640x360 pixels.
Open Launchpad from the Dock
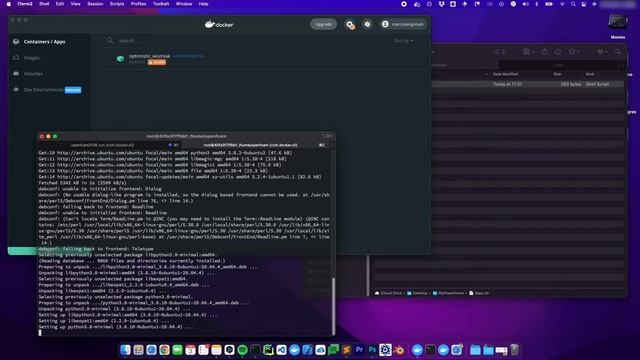pyautogui.click(x=138, y=350)
